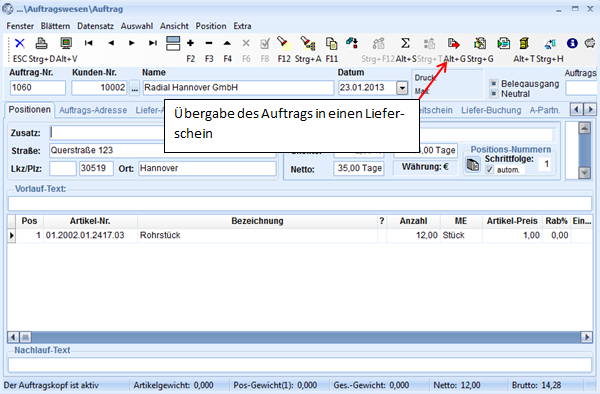This screenshot has height=394, width=600.
Task: Click the Schrittfolge value field
Action: point(546,164)
